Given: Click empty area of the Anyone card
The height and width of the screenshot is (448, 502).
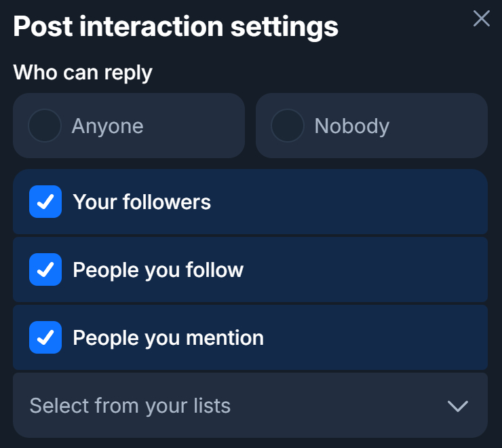Looking at the screenshot, I should pyautogui.click(x=197, y=126).
